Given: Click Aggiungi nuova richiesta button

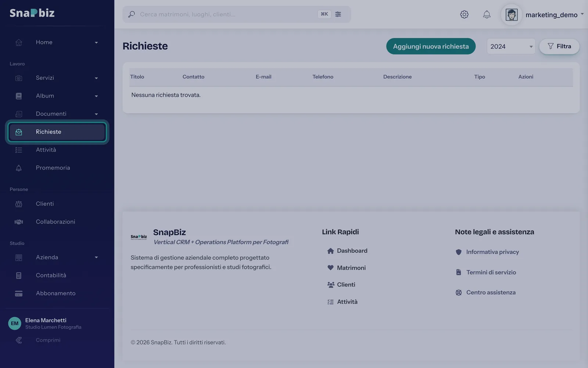Looking at the screenshot, I should point(431,46).
